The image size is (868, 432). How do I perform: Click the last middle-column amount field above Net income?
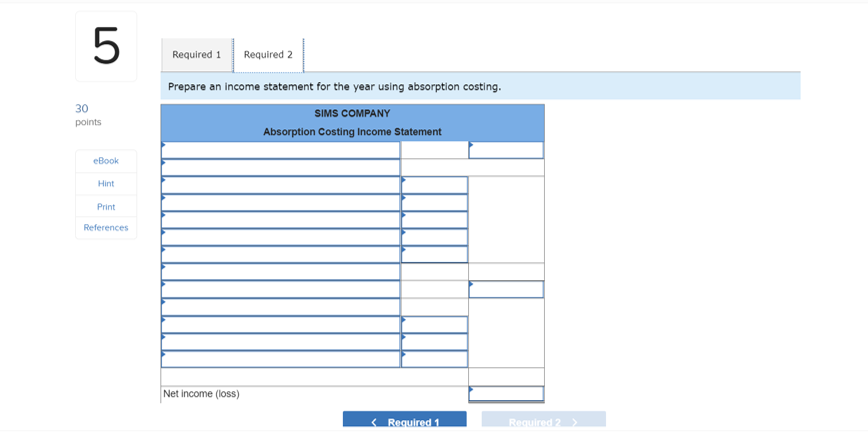tap(435, 359)
